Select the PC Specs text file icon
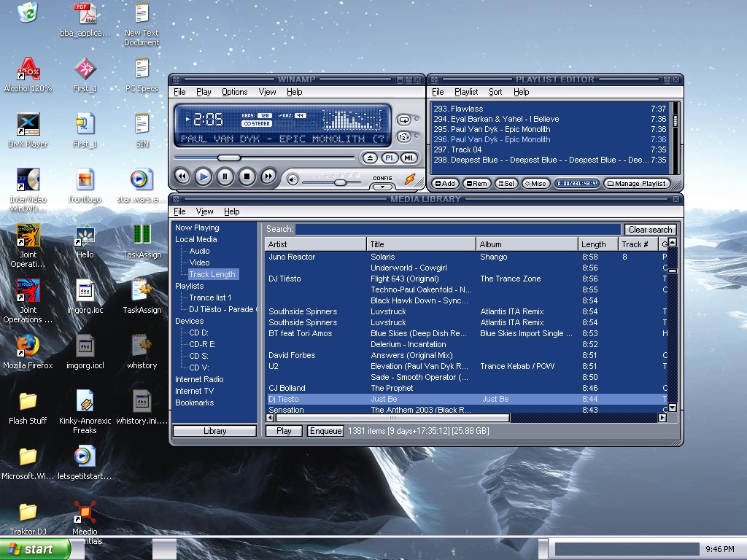This screenshot has height=560, width=747. pyautogui.click(x=142, y=75)
